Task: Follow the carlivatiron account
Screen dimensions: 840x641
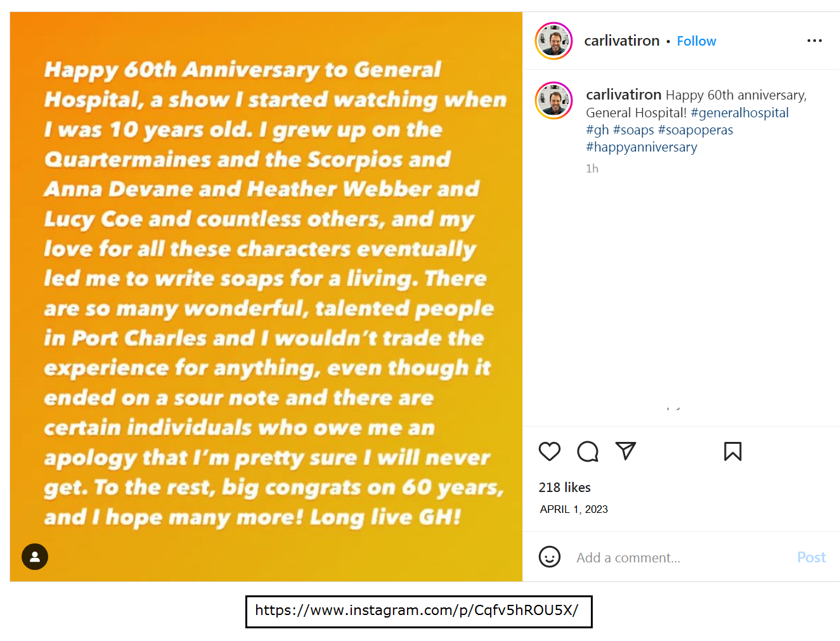Action: [x=696, y=41]
